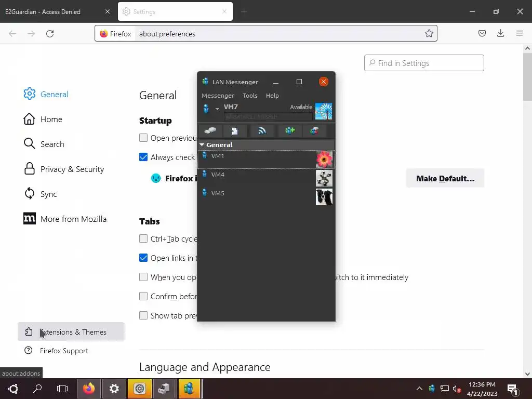Click the Find in Settings search box
This screenshot has height=399, width=532.
(x=424, y=63)
